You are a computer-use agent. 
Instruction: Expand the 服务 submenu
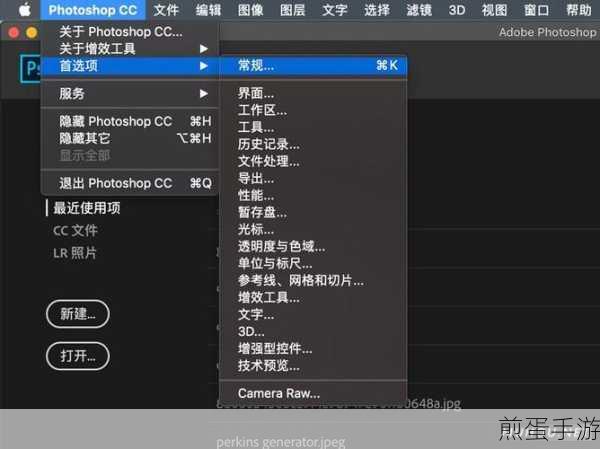click(130, 93)
